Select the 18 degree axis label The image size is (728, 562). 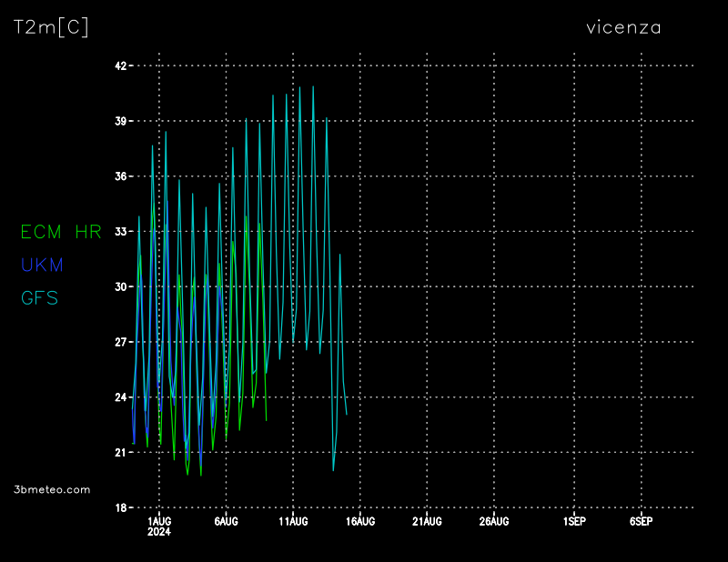coord(120,507)
